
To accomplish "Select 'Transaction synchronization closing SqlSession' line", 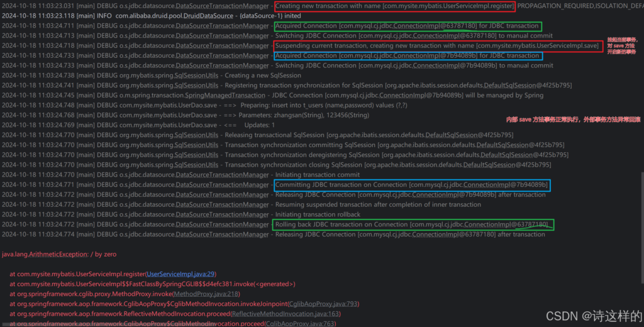I will point(277,165).
